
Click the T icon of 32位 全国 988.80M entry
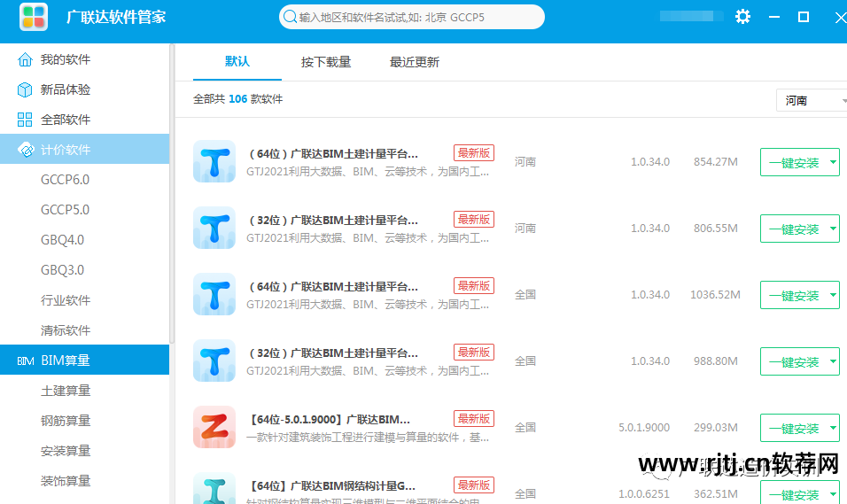(x=214, y=361)
